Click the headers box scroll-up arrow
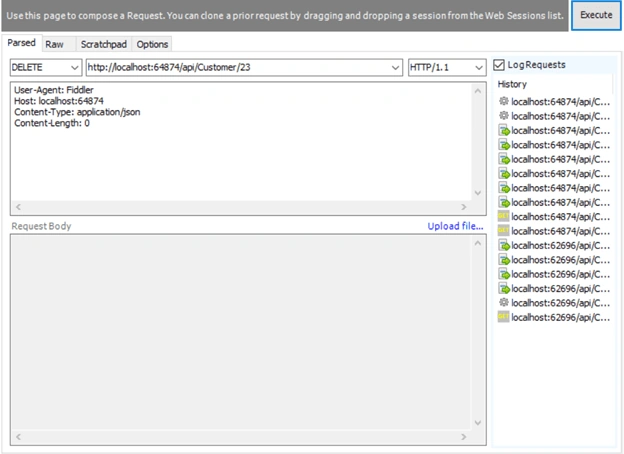 point(478,91)
